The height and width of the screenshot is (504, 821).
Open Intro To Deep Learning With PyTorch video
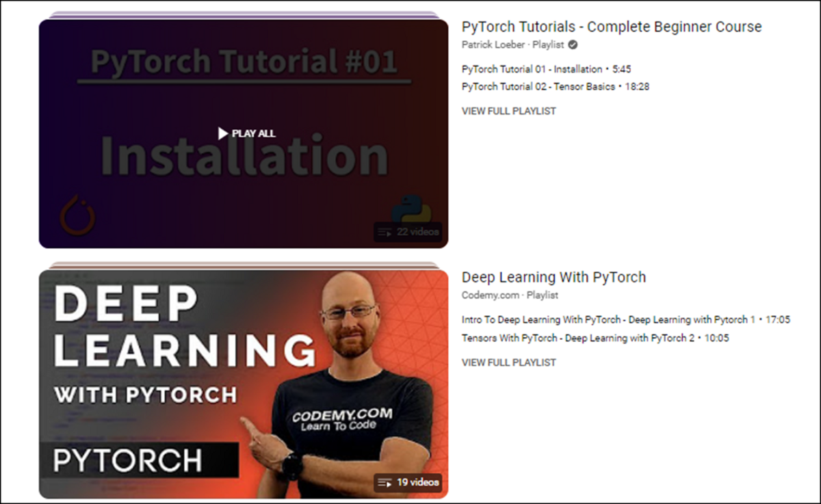(x=609, y=320)
